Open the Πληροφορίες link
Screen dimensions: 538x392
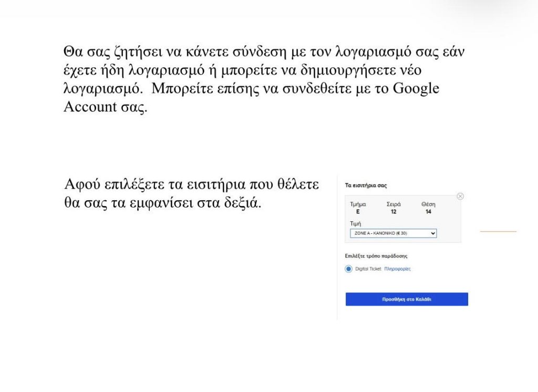(397, 269)
